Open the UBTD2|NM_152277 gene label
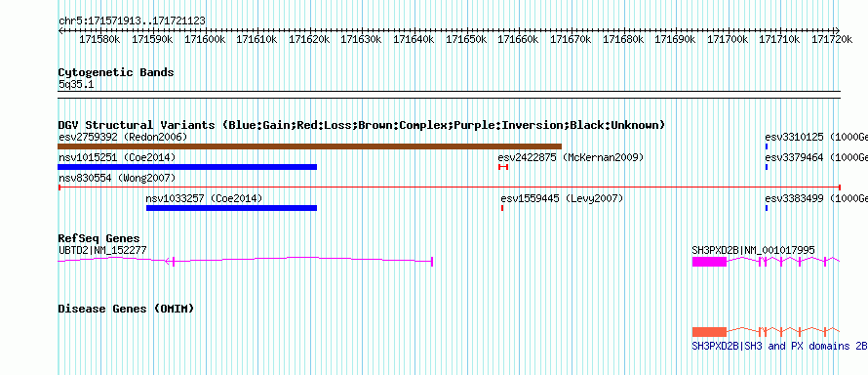The width and height of the screenshot is (868, 375). pyautogui.click(x=102, y=250)
